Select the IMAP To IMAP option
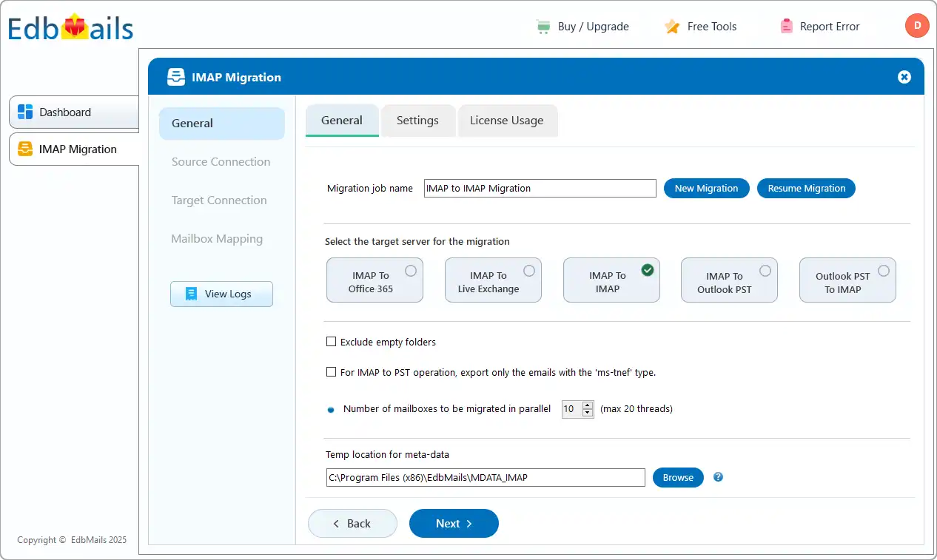 pyautogui.click(x=611, y=280)
